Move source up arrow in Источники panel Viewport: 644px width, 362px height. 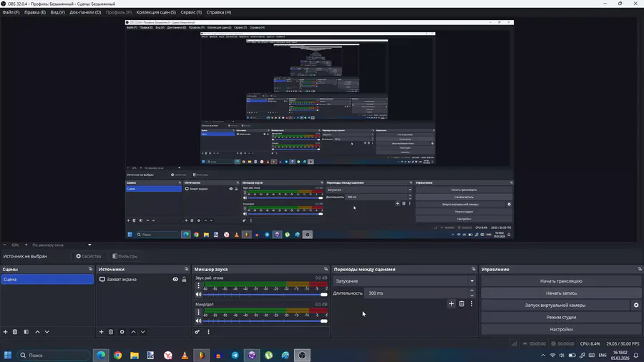(x=133, y=332)
